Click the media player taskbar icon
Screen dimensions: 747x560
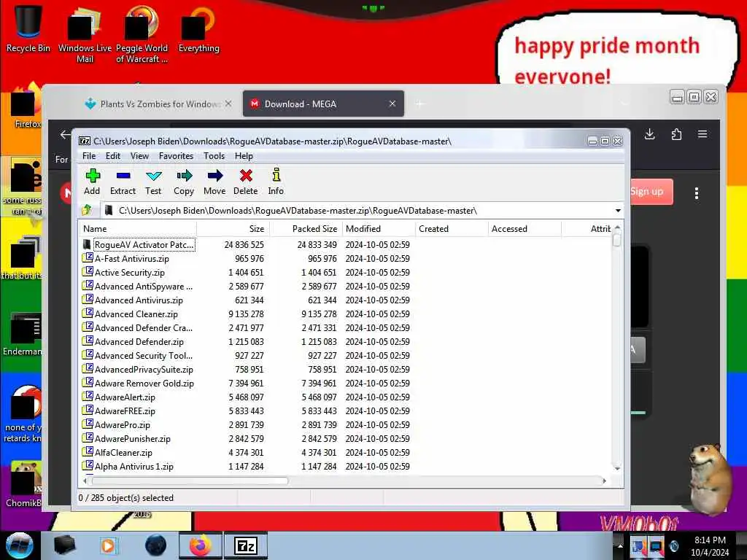(x=109, y=545)
